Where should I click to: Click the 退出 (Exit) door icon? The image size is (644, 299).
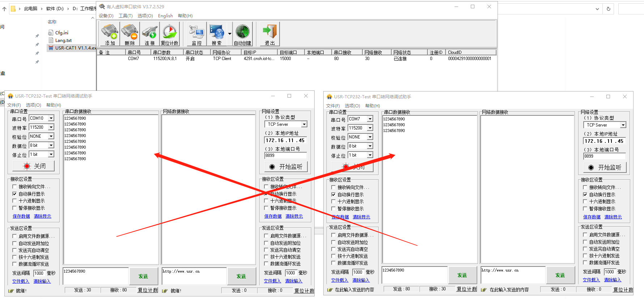point(269,34)
